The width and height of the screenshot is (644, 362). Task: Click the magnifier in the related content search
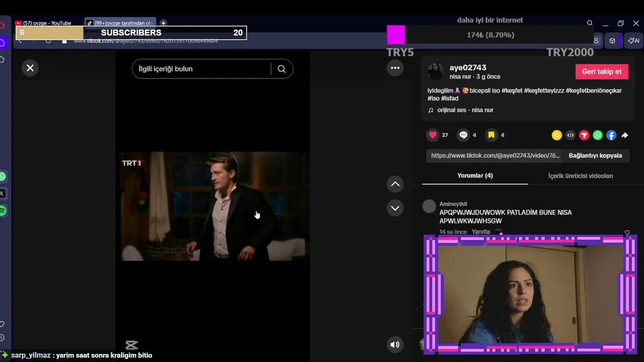click(282, 69)
